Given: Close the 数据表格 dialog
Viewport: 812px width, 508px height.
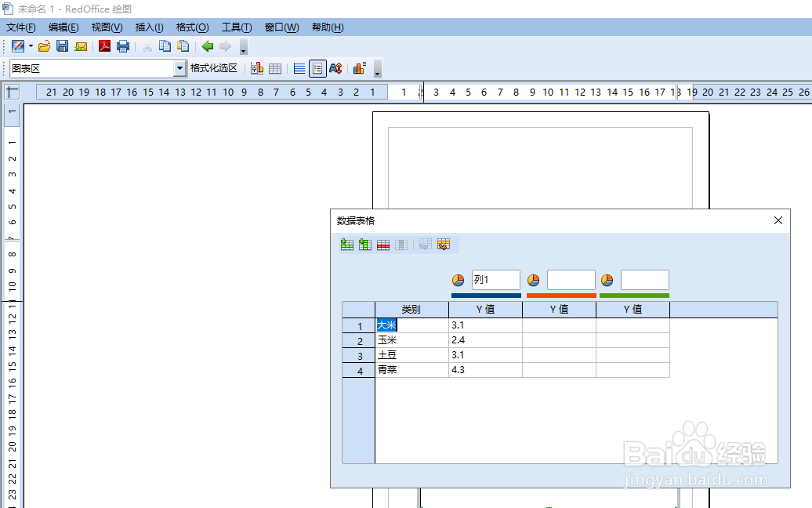Looking at the screenshot, I should (778, 220).
